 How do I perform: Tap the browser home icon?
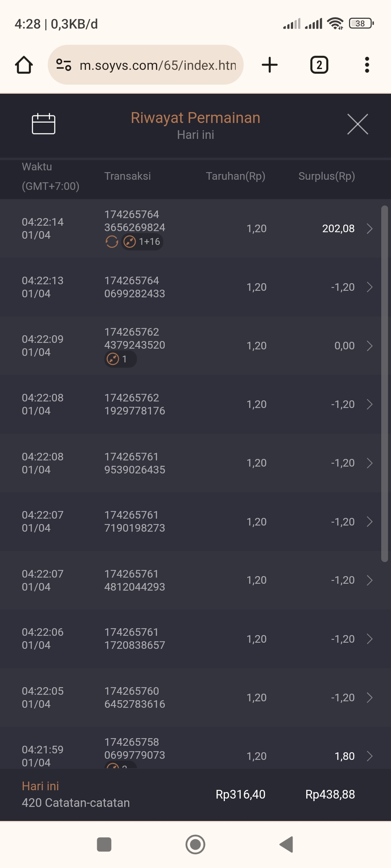[x=24, y=65]
